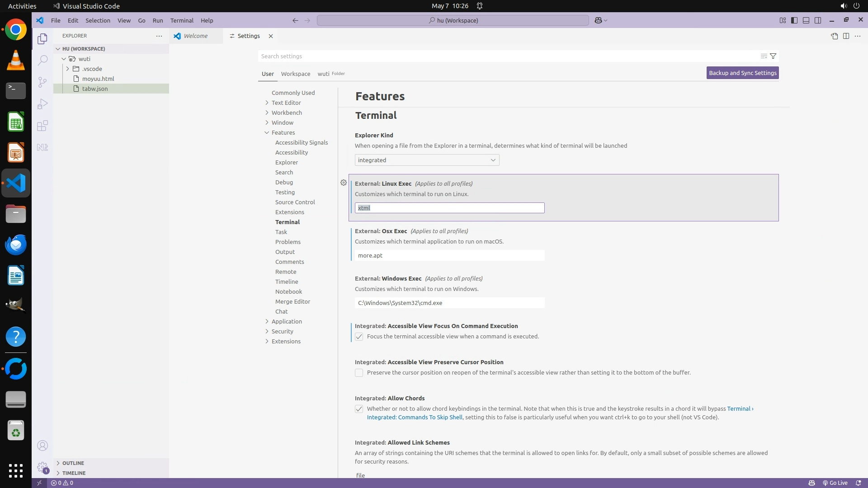Click the filter settings funnel icon
The image size is (868, 488).
[x=773, y=56]
